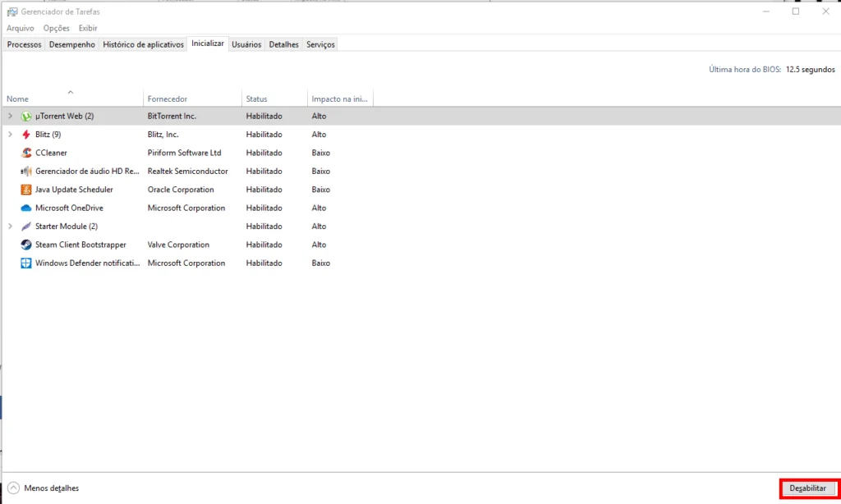Screen dimensions: 841x504
Task: Click the Realtek audio manager speaker icon
Action: 25,171
